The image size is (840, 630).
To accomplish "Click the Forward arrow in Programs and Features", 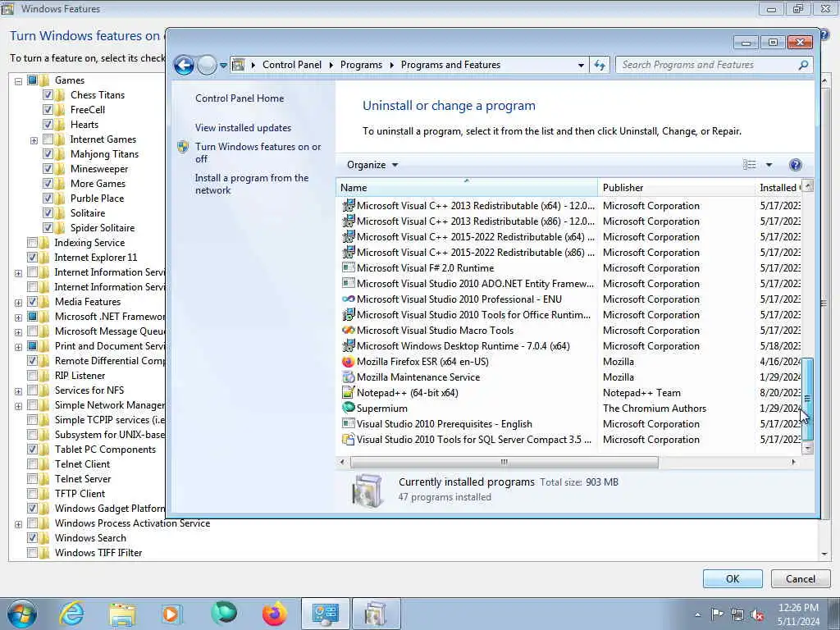I will pos(207,66).
